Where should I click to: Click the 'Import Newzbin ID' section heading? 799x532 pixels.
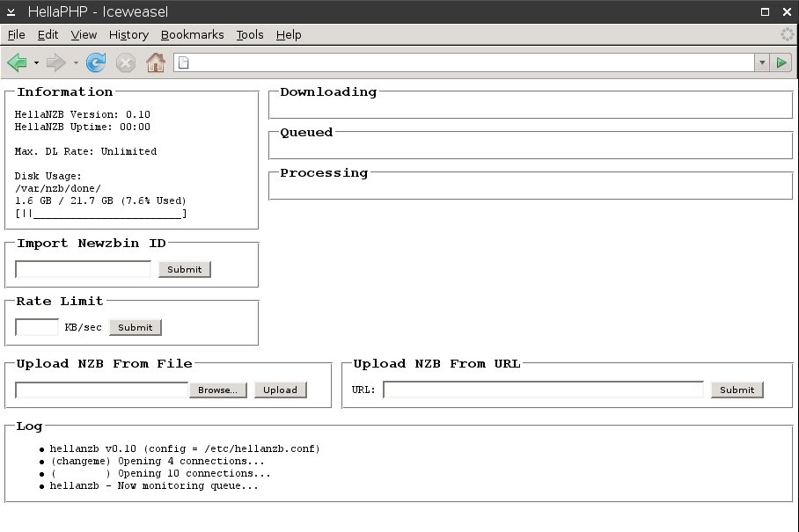click(x=92, y=244)
